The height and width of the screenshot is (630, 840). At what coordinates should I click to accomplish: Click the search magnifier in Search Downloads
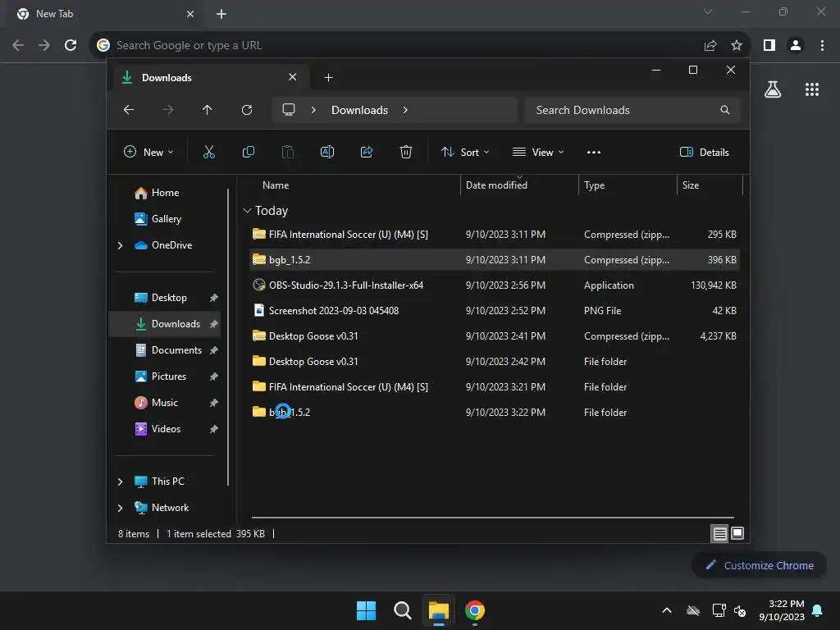(725, 110)
